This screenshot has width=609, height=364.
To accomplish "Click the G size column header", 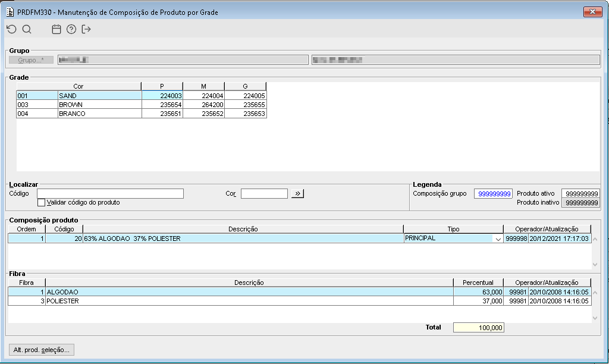I will (245, 86).
